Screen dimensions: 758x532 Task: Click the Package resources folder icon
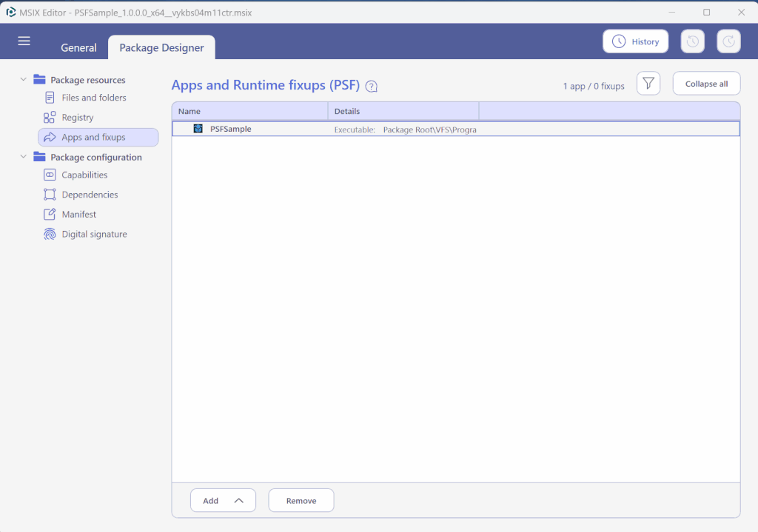pos(39,79)
